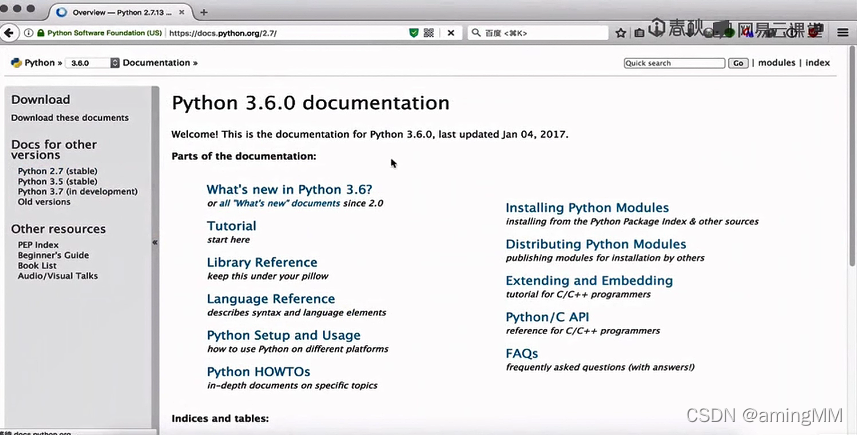Click the browser back arrow button
Screen dimensions: 857x435
(x=9, y=33)
